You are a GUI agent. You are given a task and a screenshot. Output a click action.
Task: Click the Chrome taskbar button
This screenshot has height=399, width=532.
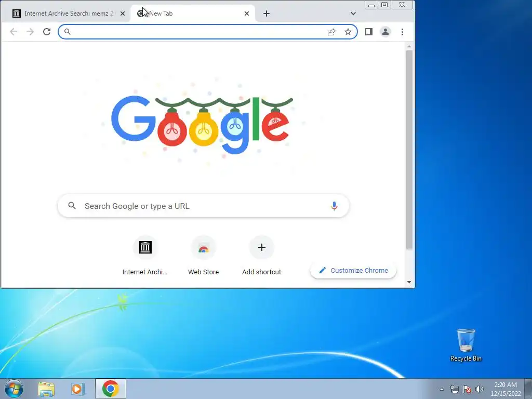coord(111,389)
